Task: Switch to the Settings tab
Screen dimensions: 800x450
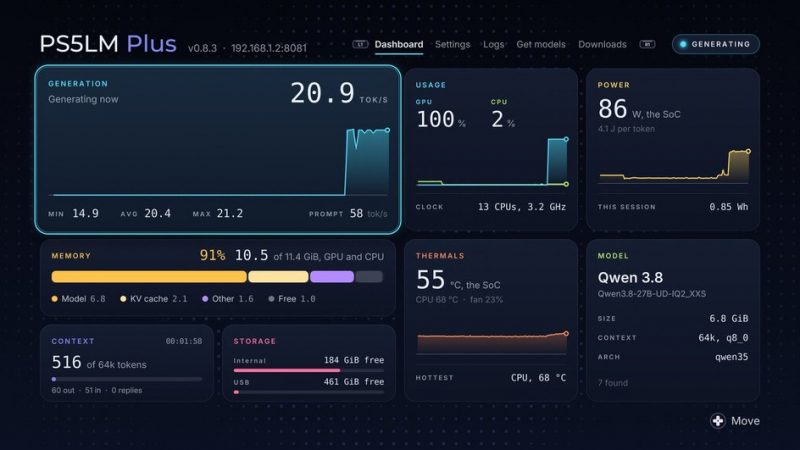Action: point(453,44)
